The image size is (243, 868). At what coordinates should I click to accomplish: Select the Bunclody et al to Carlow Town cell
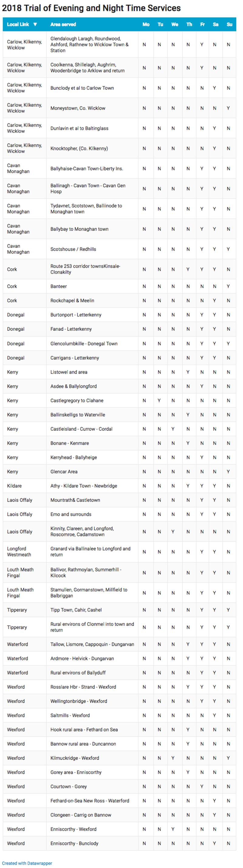click(82, 88)
